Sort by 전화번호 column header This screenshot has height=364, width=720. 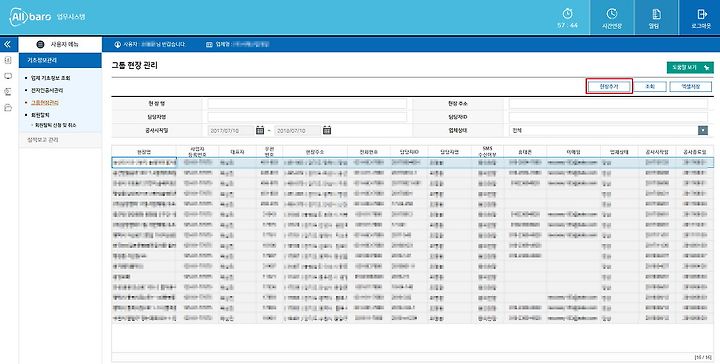pyautogui.click(x=369, y=151)
